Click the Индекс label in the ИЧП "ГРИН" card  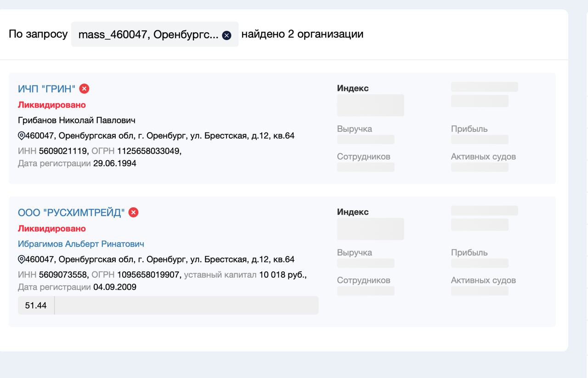353,88
